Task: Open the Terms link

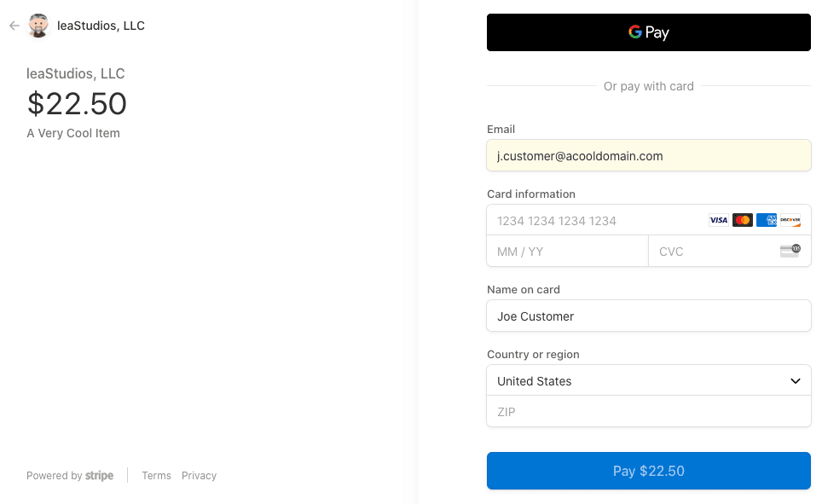Action: pyautogui.click(x=156, y=476)
